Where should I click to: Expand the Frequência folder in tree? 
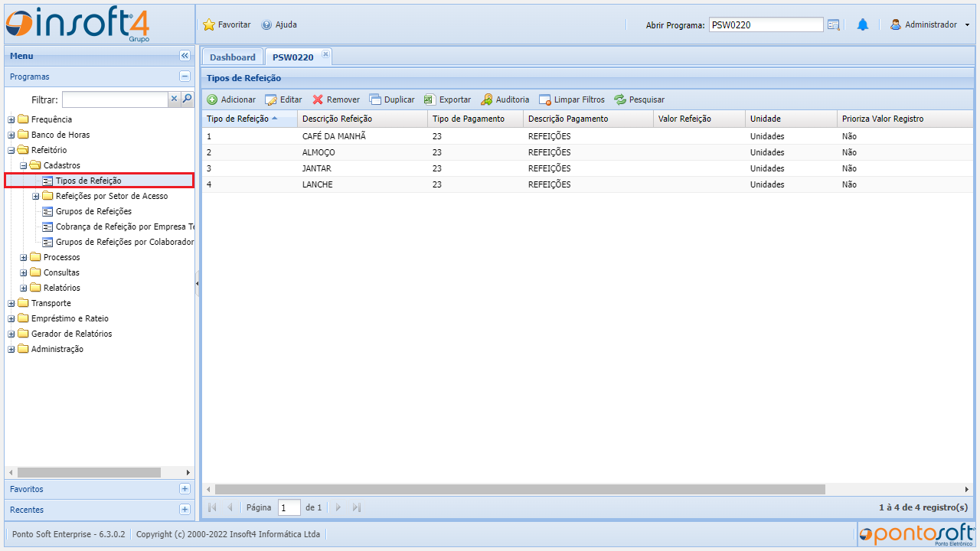pyautogui.click(x=11, y=119)
